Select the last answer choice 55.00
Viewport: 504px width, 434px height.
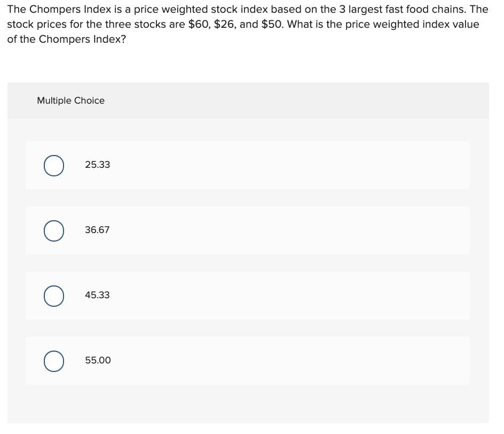[53, 361]
